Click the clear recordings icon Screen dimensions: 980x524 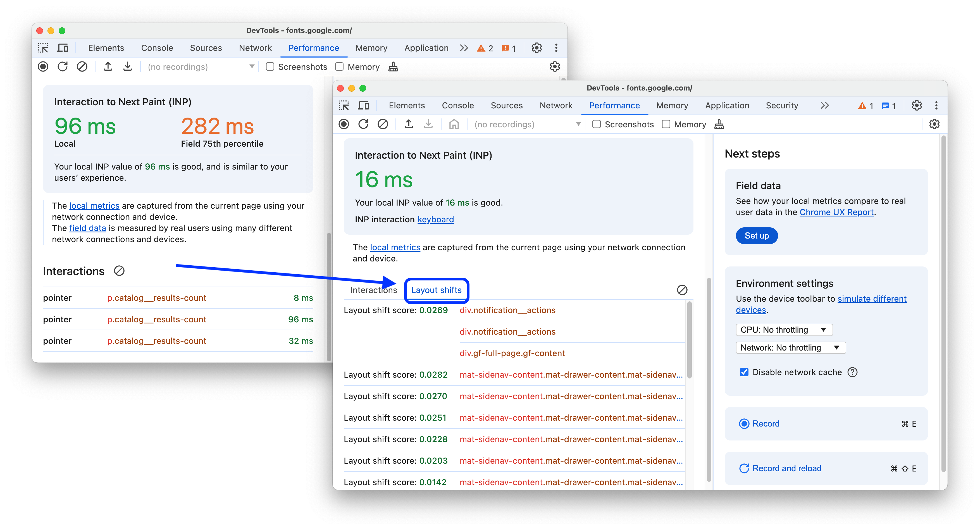pyautogui.click(x=384, y=125)
